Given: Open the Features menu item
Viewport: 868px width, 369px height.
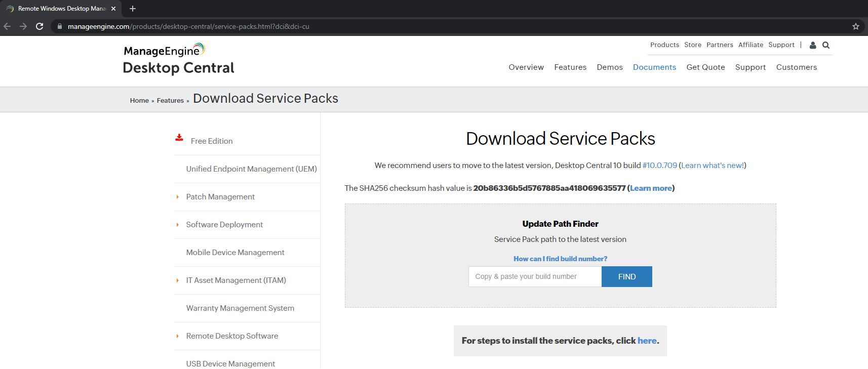Looking at the screenshot, I should [x=570, y=67].
